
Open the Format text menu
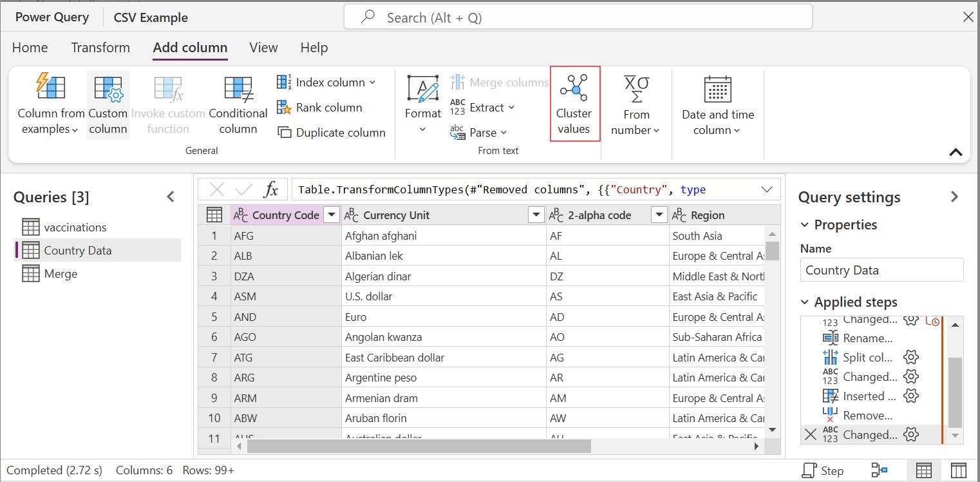tap(423, 105)
